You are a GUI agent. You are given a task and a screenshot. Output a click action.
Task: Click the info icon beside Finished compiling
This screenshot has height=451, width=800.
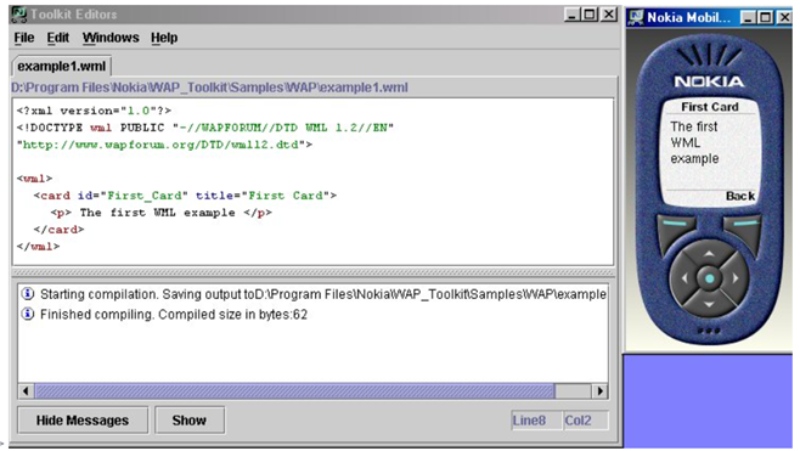27,314
